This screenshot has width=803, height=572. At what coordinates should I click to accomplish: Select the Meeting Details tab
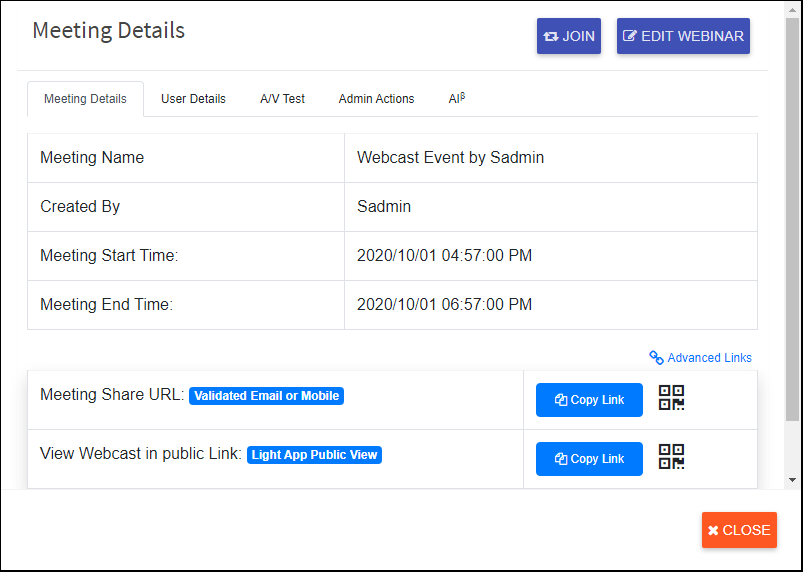click(x=85, y=99)
